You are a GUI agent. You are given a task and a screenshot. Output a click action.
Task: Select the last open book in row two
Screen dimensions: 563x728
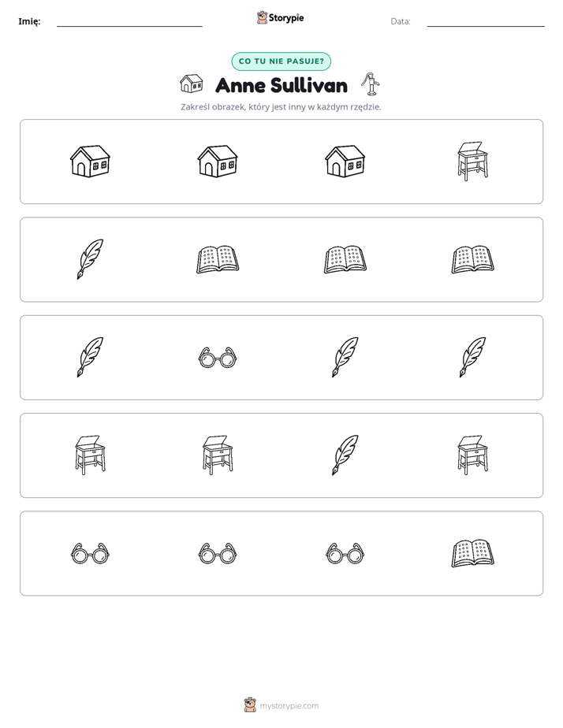click(x=472, y=259)
